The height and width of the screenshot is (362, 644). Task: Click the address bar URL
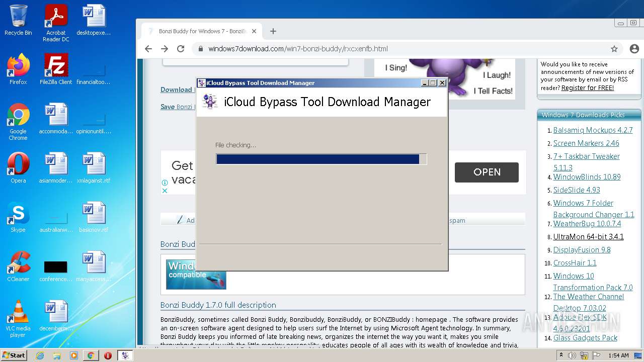(298, 49)
